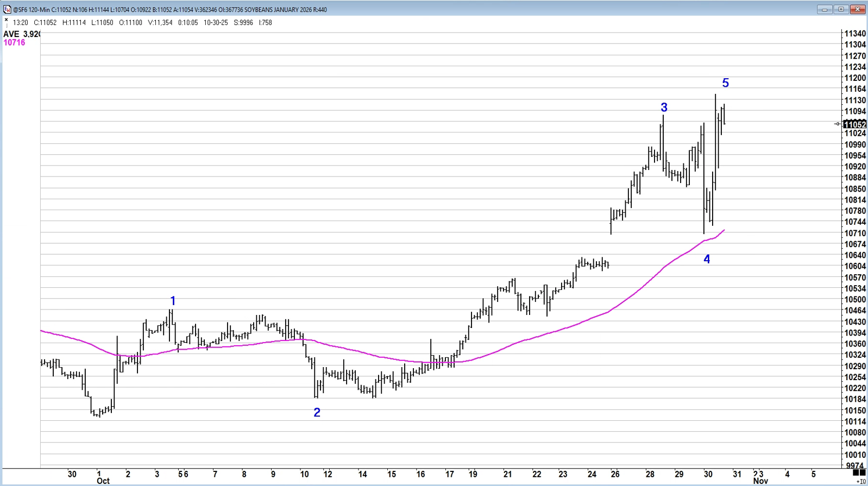Select the blue wave label 5

(725, 83)
